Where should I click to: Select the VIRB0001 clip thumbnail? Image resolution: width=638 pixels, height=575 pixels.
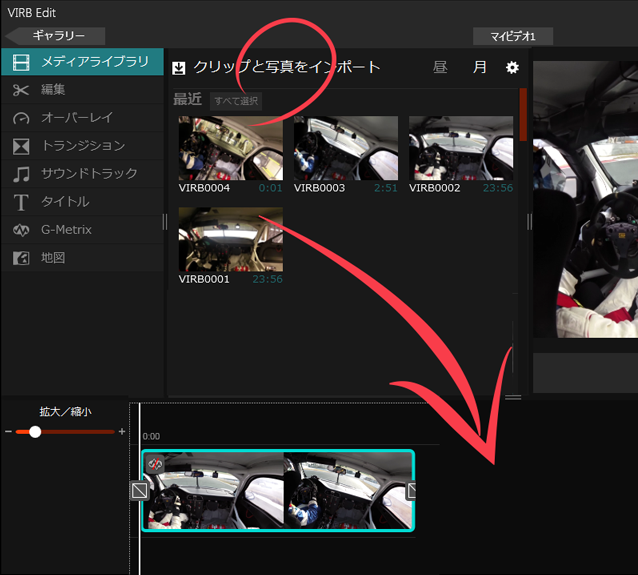click(x=231, y=239)
